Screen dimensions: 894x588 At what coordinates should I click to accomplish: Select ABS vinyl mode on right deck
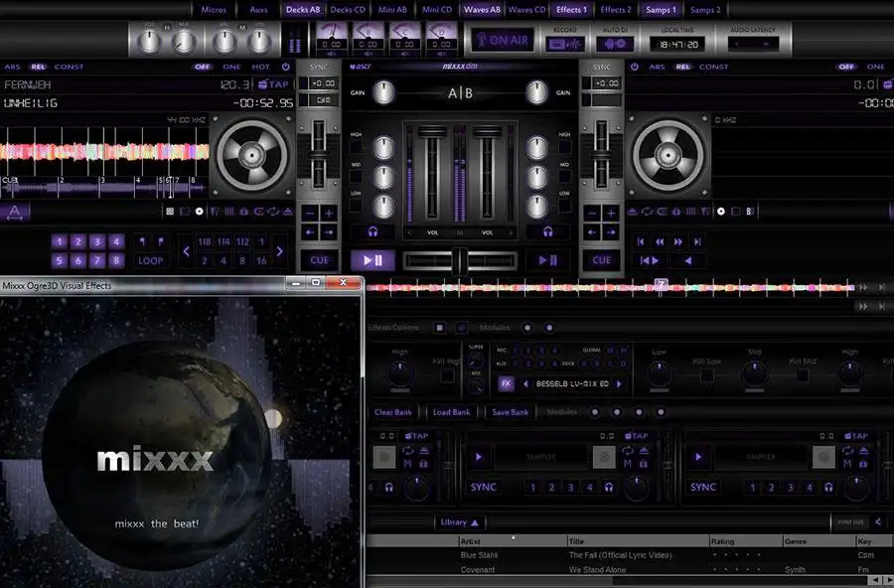click(x=657, y=67)
